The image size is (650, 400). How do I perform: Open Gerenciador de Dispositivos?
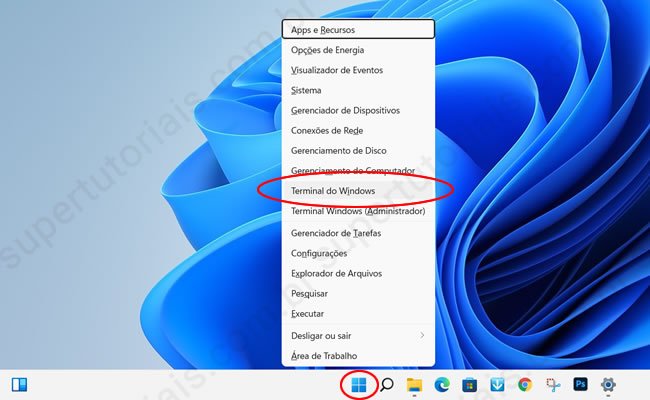tap(358, 111)
